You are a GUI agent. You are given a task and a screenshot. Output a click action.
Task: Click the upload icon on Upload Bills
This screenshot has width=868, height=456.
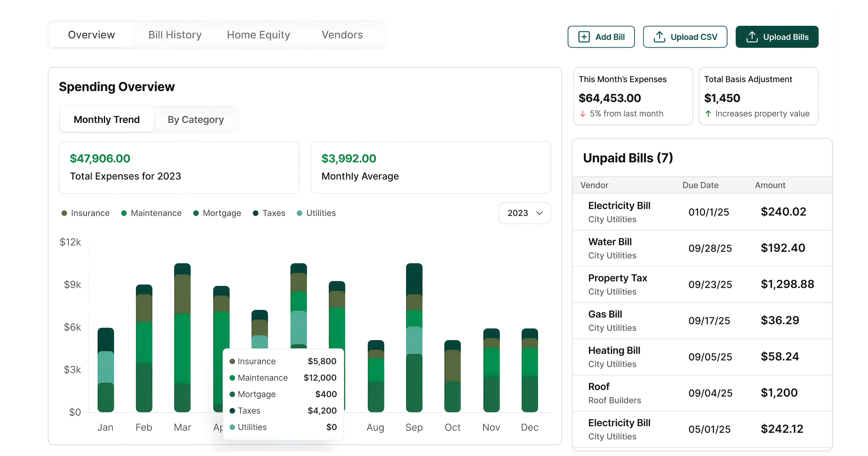point(752,36)
